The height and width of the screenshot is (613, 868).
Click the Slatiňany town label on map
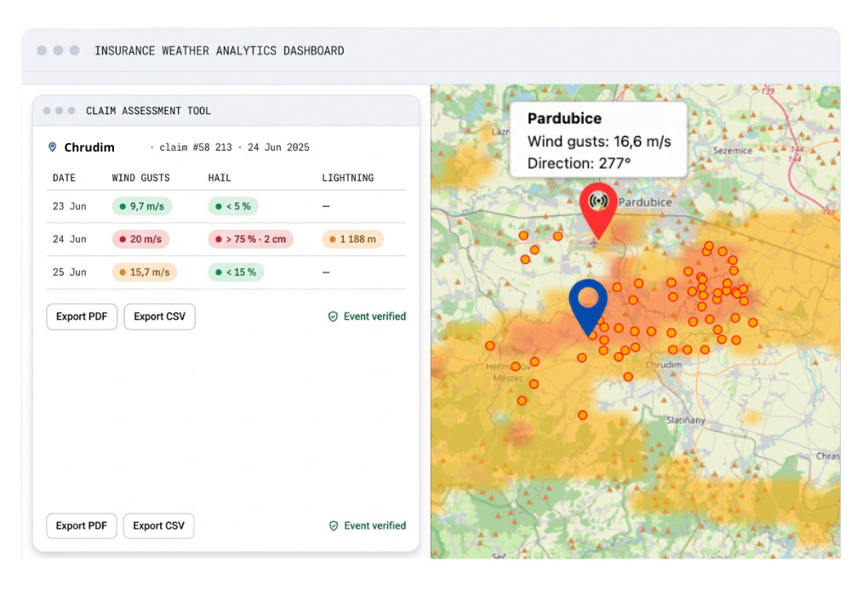(x=686, y=421)
